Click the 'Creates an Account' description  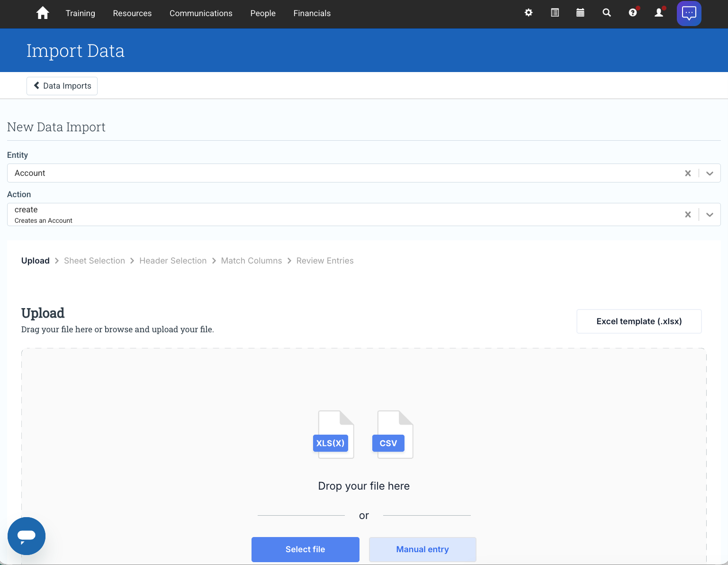tap(44, 220)
